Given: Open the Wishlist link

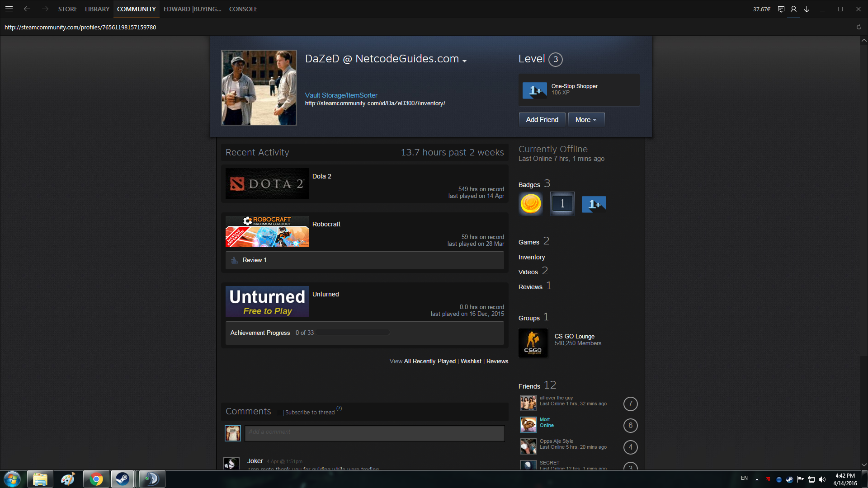Looking at the screenshot, I should coord(471,361).
